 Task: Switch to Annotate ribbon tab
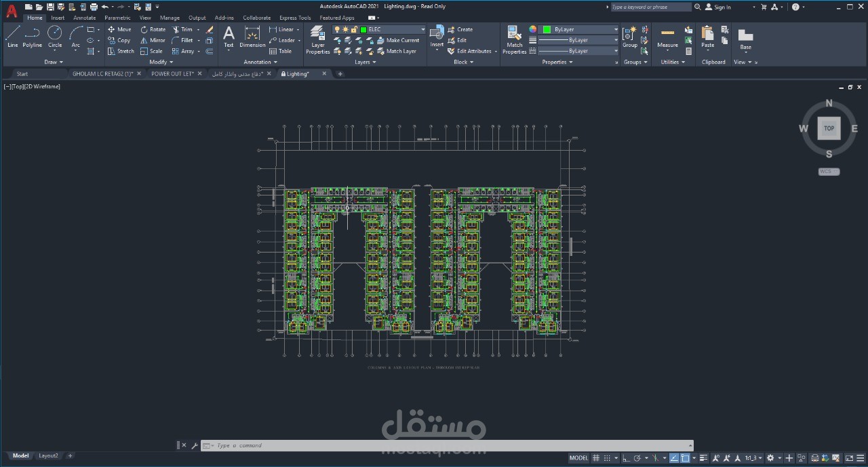[x=85, y=18]
